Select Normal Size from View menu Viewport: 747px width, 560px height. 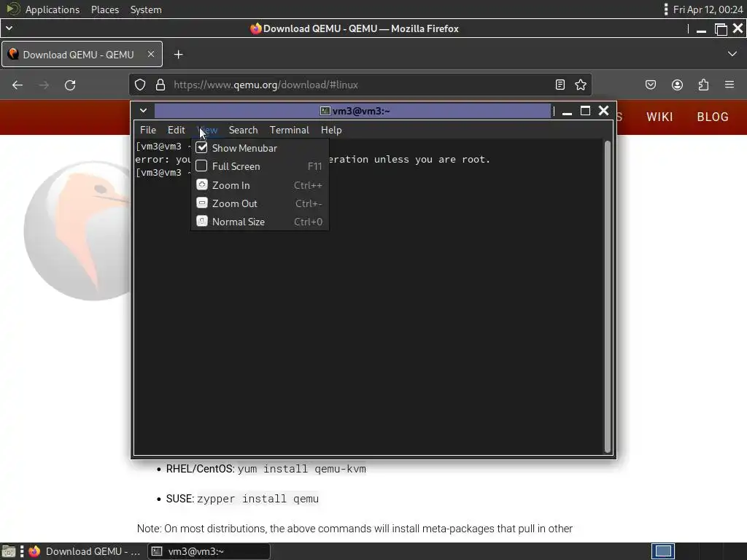[x=260, y=222]
